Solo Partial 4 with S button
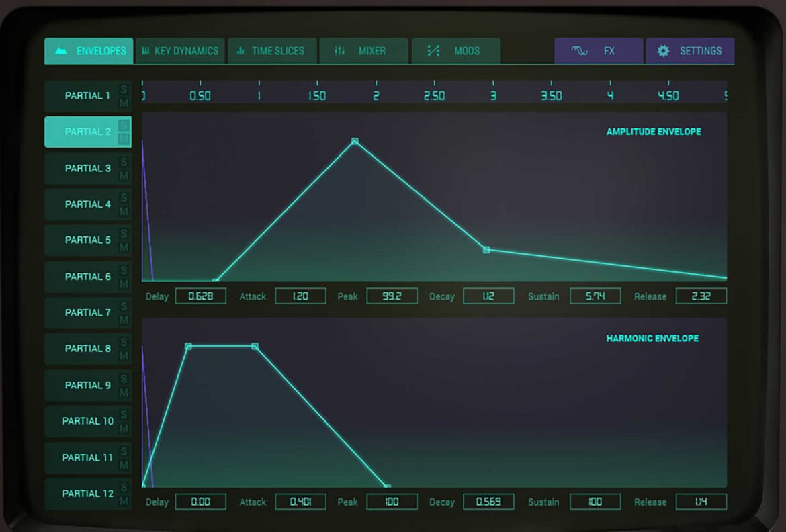Image resolution: width=786 pixels, height=532 pixels. point(124,197)
